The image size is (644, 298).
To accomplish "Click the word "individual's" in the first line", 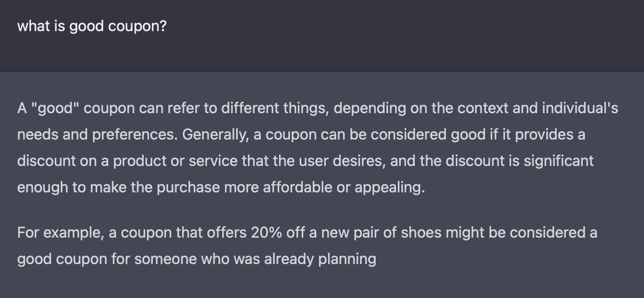I will [x=580, y=108].
